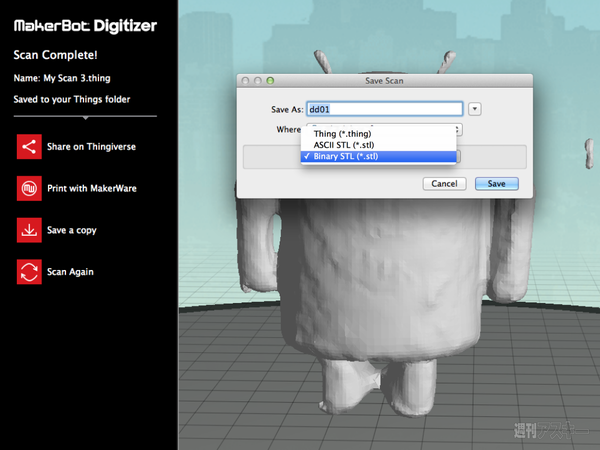Cancel the Save Scan dialog

coord(444,184)
